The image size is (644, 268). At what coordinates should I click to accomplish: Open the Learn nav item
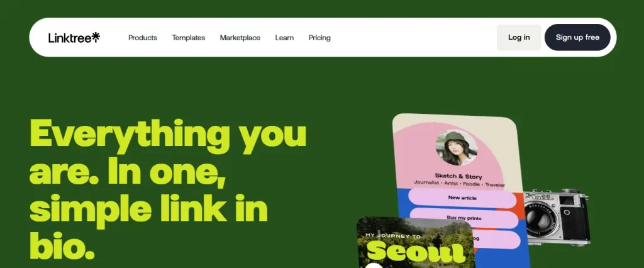point(284,37)
